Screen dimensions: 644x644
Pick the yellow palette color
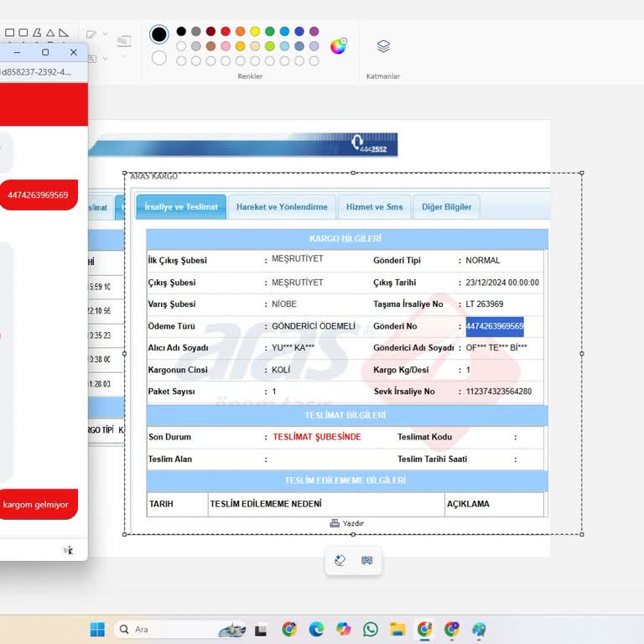point(255,31)
